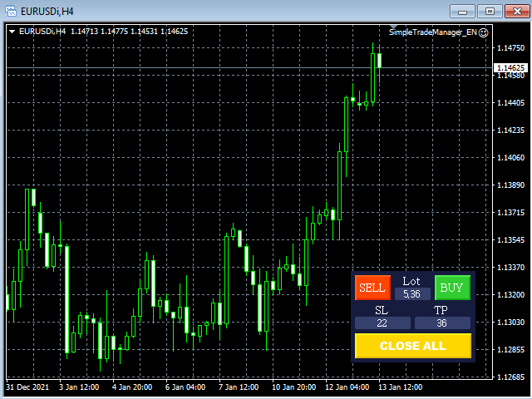The image size is (532, 399).
Task: Click the current price label 1.14625
Action: tap(510, 67)
